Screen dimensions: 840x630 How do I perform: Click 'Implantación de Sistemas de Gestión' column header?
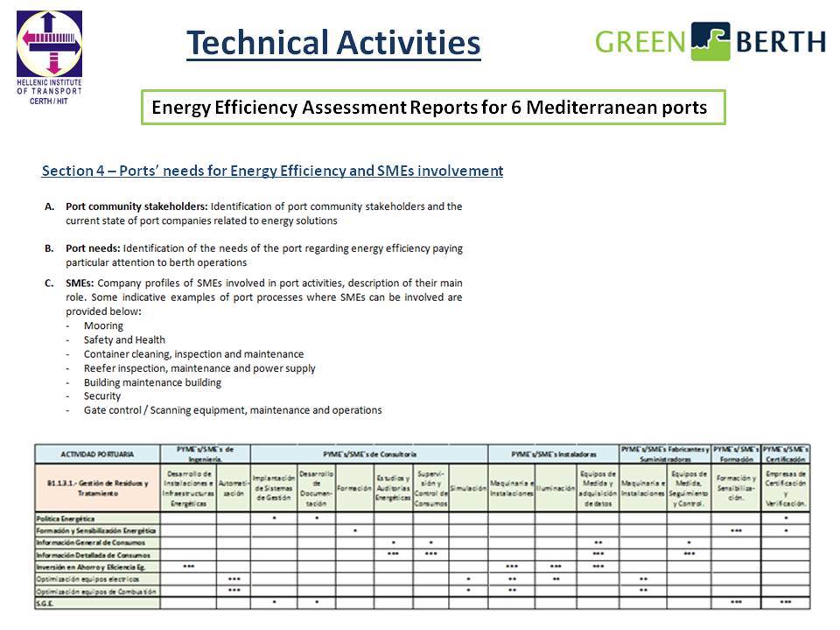coord(274,488)
